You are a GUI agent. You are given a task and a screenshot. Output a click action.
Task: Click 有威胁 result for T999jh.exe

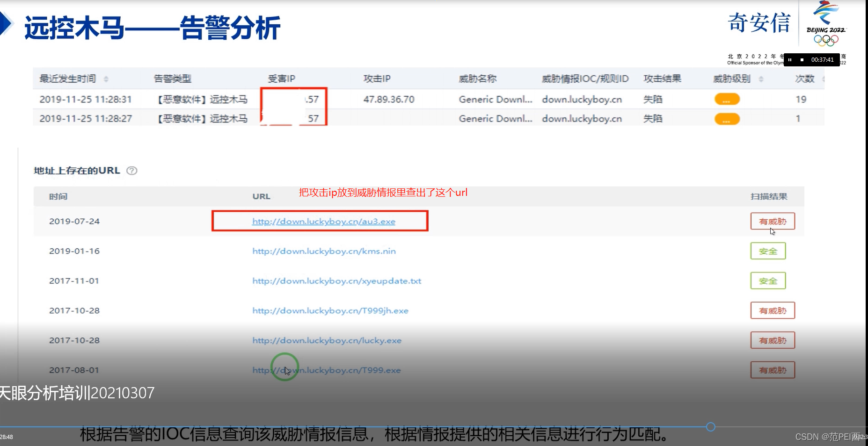point(773,310)
